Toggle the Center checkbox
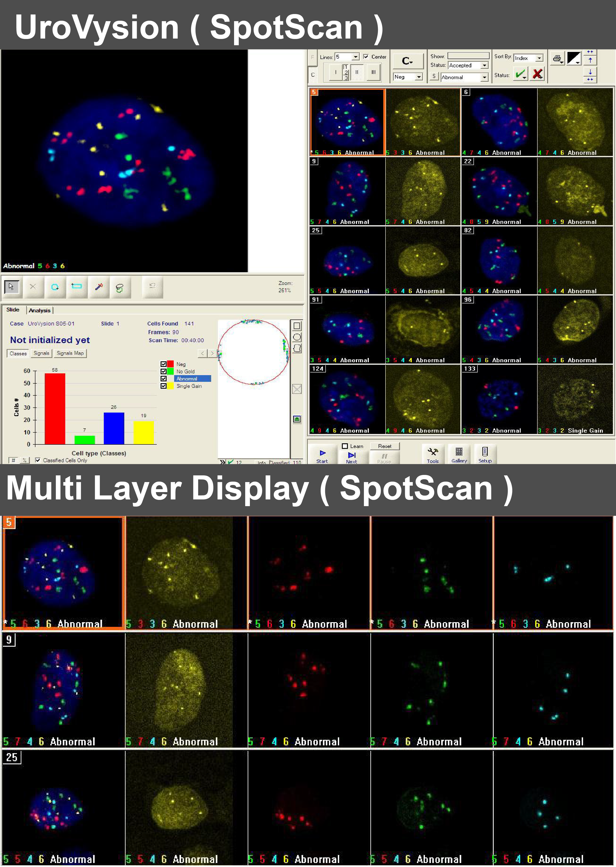 (366, 57)
